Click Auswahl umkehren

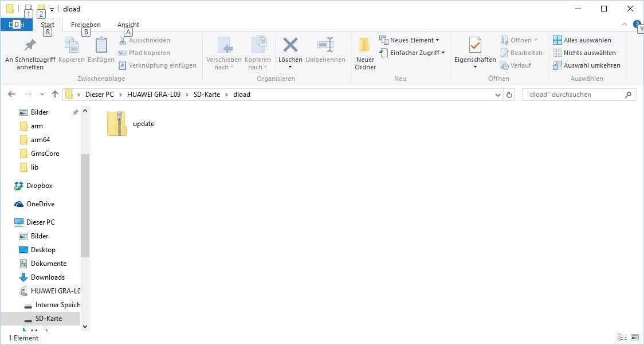(587, 65)
